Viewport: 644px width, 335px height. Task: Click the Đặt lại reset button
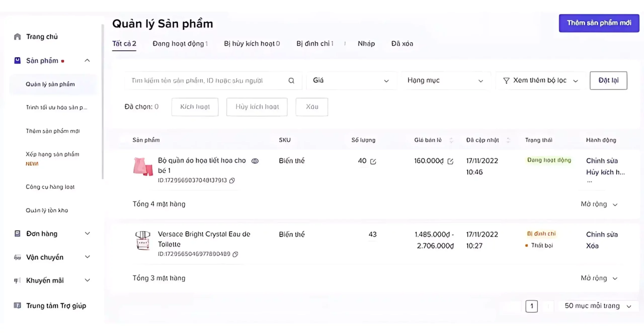pos(608,81)
